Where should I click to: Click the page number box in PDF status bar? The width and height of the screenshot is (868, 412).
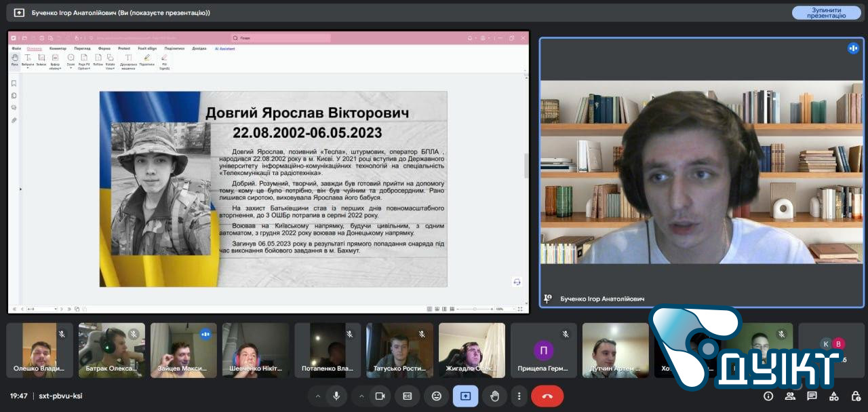pyautogui.click(x=41, y=309)
